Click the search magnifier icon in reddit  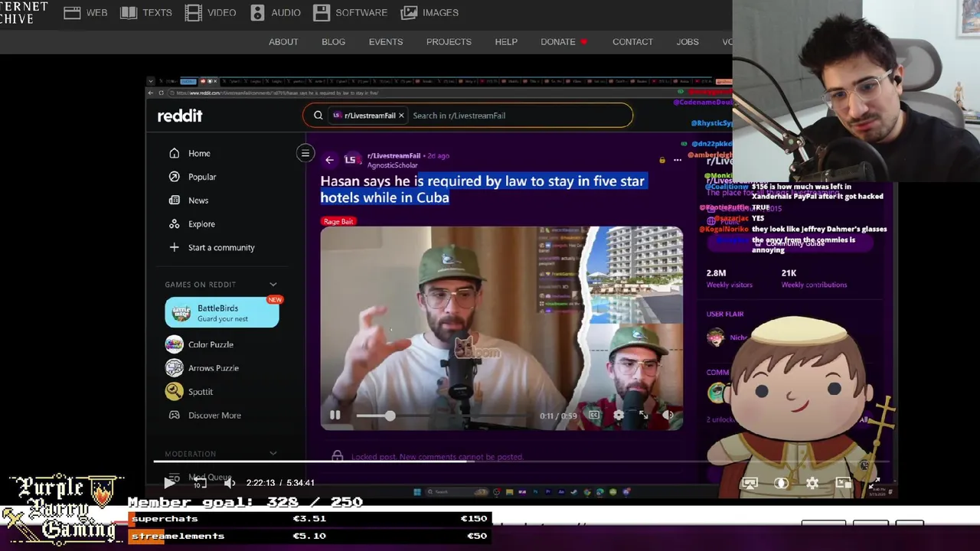[318, 116]
